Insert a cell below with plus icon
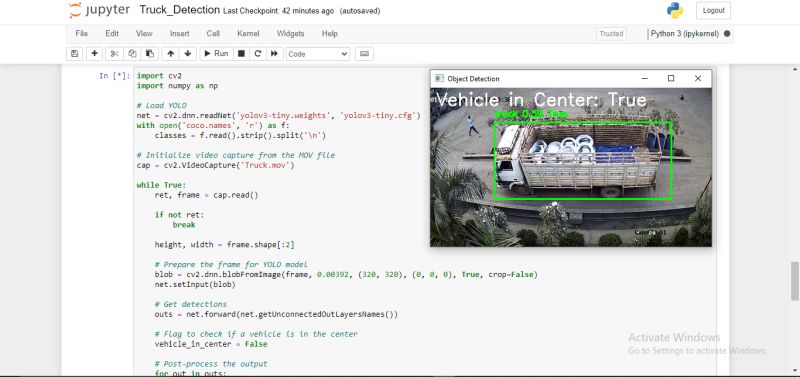This screenshot has height=377, width=800. click(x=94, y=54)
